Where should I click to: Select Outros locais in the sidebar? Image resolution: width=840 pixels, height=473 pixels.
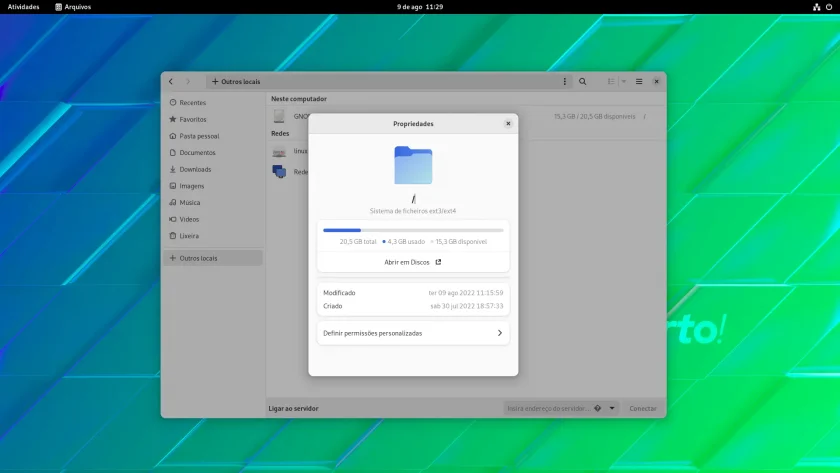pos(213,258)
